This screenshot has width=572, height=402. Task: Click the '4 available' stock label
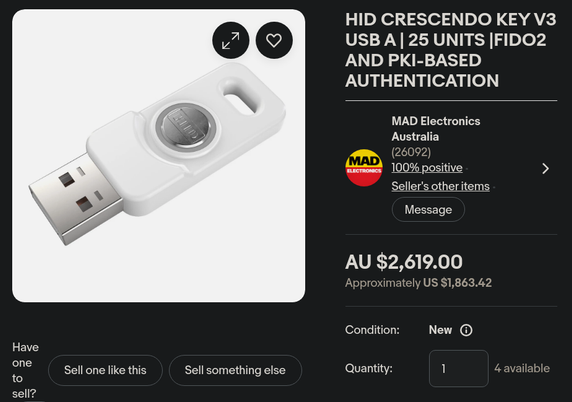(x=522, y=368)
